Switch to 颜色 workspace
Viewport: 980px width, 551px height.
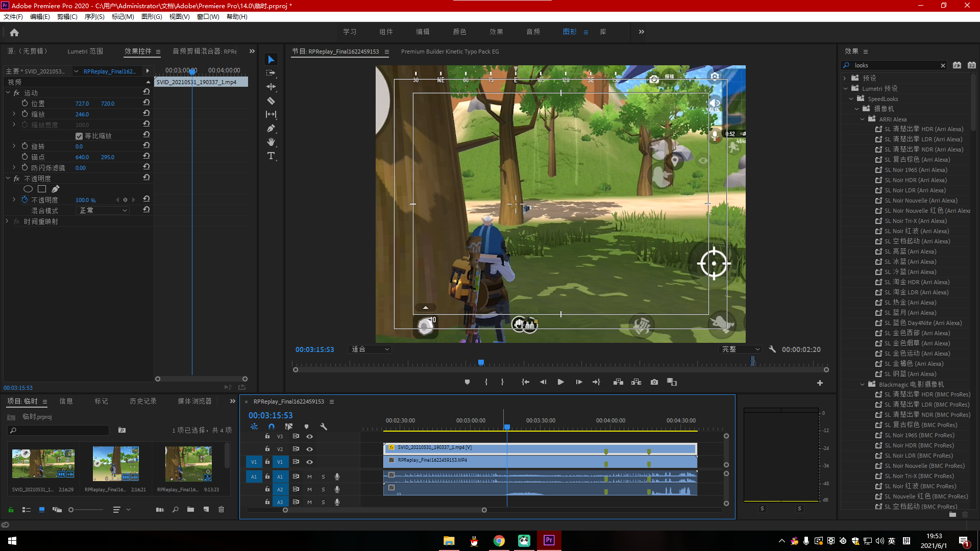pyautogui.click(x=459, y=32)
